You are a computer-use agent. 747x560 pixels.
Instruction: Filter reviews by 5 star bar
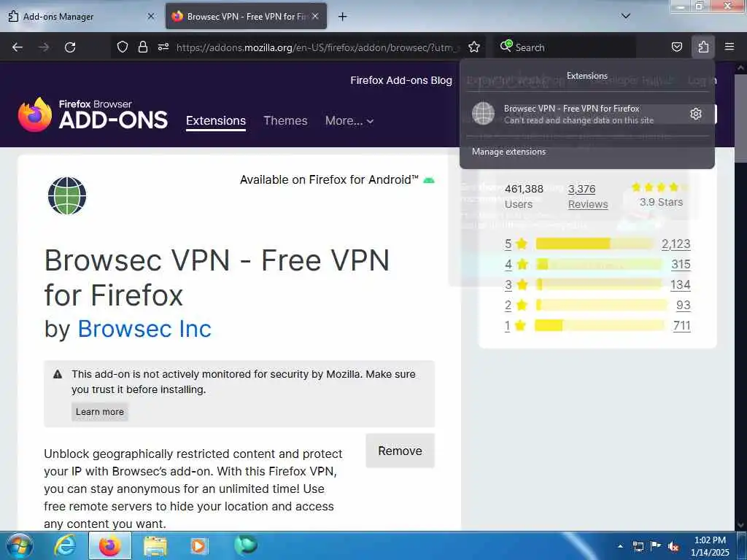tap(595, 244)
